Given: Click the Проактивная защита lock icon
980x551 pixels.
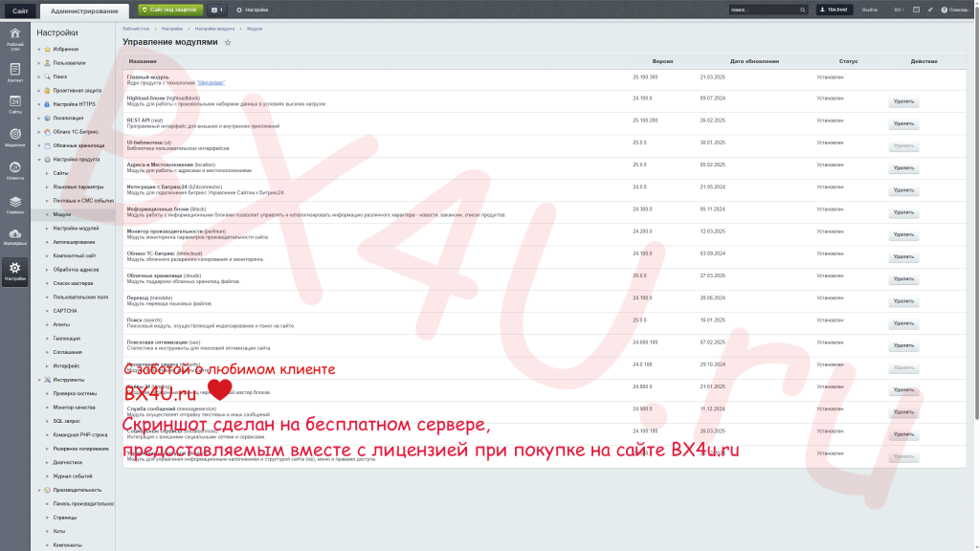Looking at the screenshot, I should [x=47, y=91].
